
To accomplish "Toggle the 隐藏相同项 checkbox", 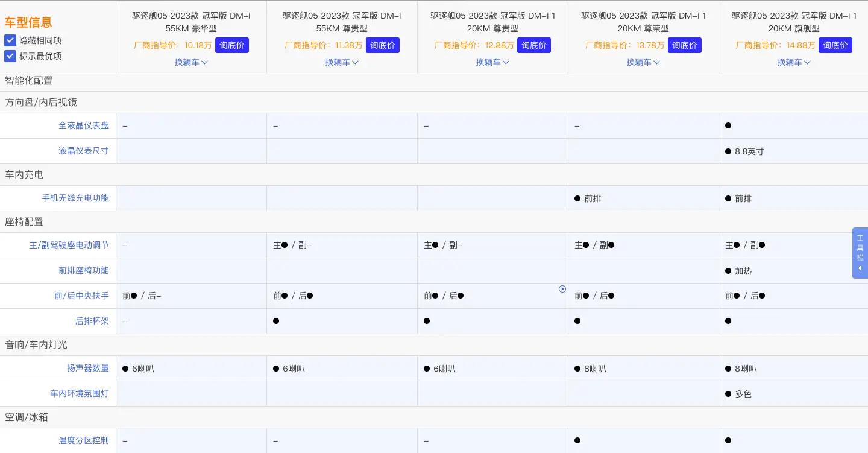I will point(10,40).
